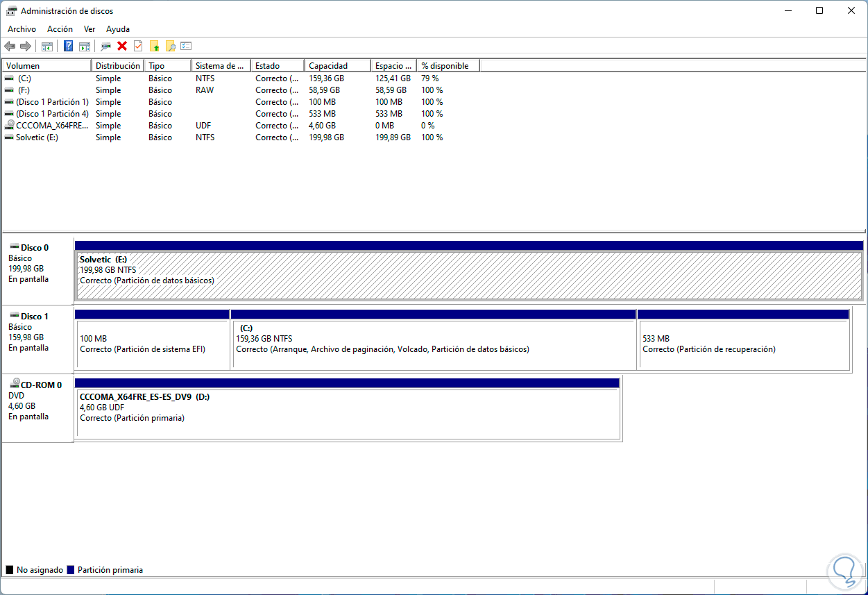
Task: Open help via blue question mark icon
Action: point(69,46)
